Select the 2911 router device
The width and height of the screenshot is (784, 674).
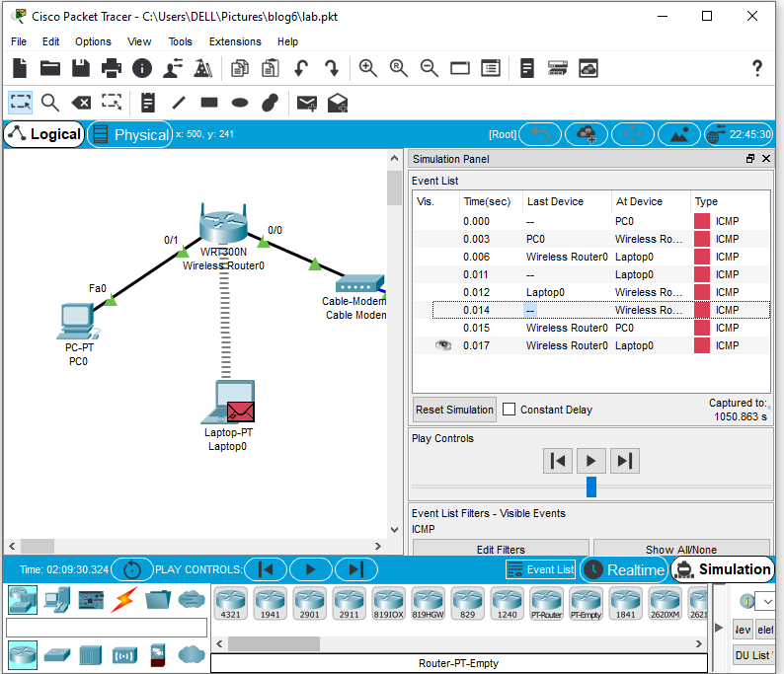349,604
